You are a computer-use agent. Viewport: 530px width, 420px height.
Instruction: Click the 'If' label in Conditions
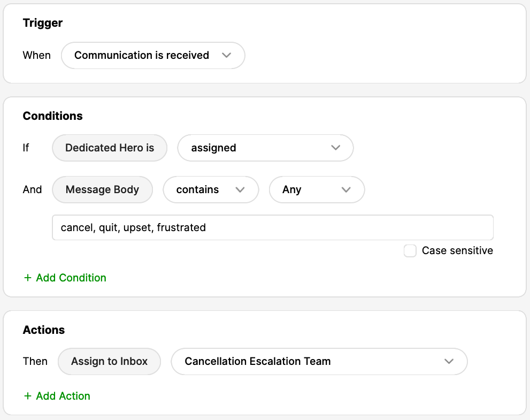pyautogui.click(x=26, y=148)
